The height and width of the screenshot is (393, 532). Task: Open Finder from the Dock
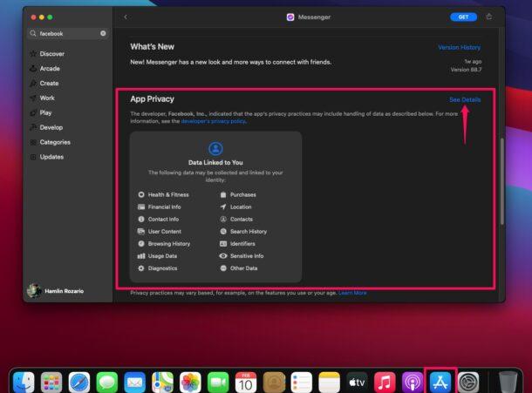click(x=24, y=383)
